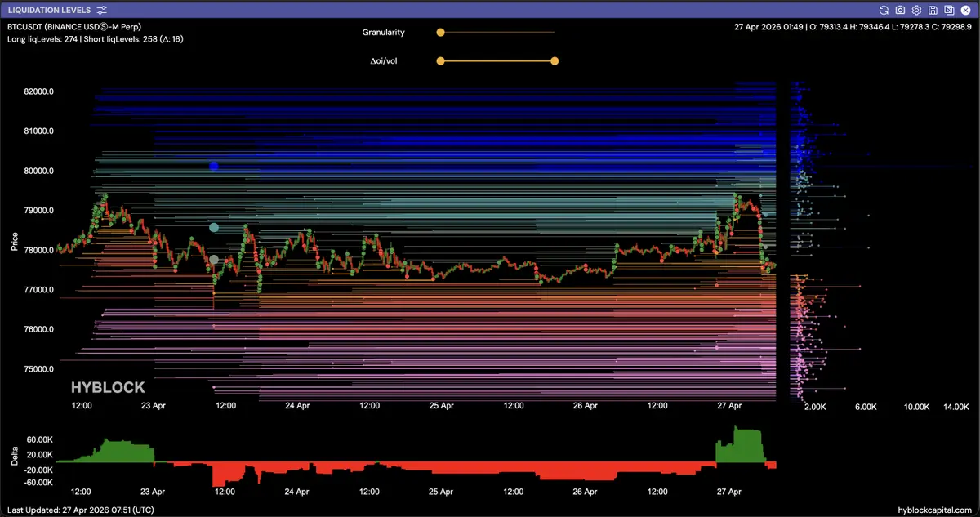Click the 2.00K volume axis label
The image size is (980, 517).
click(816, 406)
